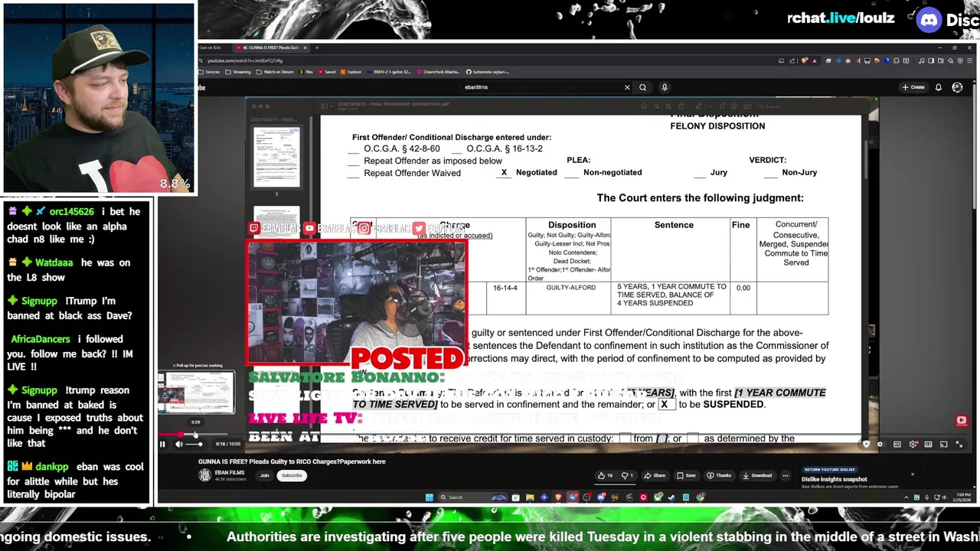Click the Share button
Image resolution: width=980 pixels, height=551 pixels.
pos(655,475)
